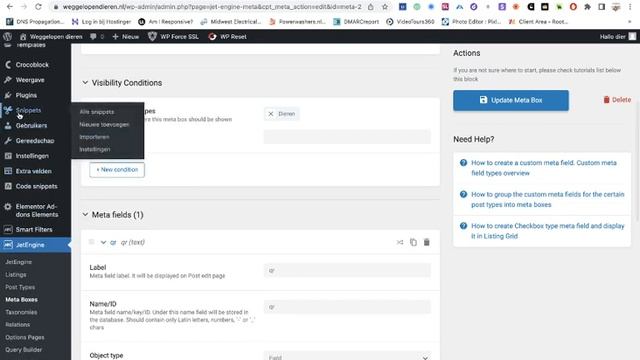
Task: Click the empty visibility condition field
Action: (347, 137)
